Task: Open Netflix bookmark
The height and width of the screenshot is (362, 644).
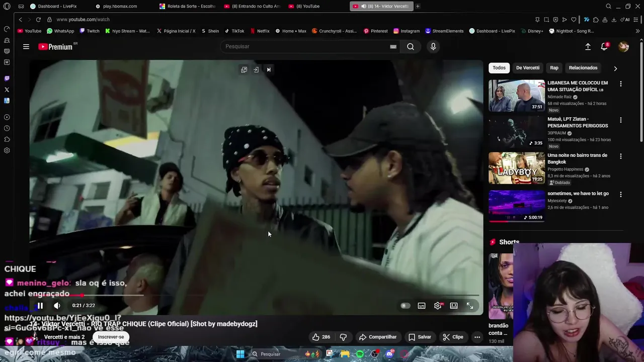Action: pyautogui.click(x=260, y=31)
